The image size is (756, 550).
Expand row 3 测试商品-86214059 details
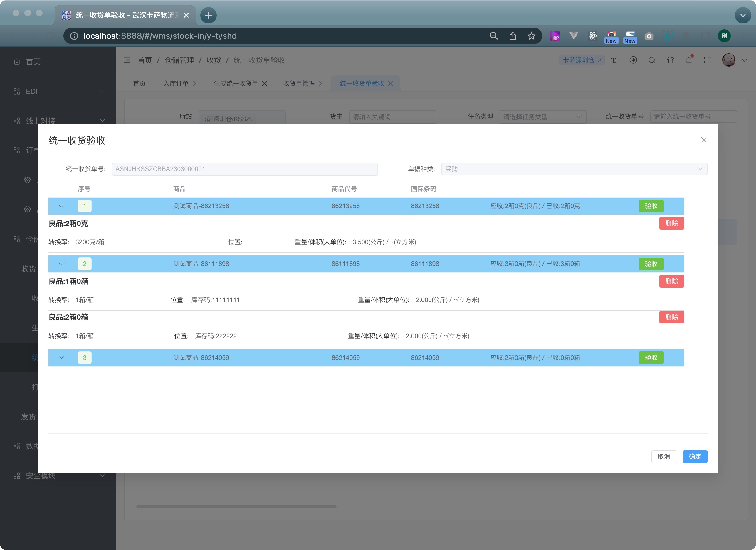click(x=61, y=358)
